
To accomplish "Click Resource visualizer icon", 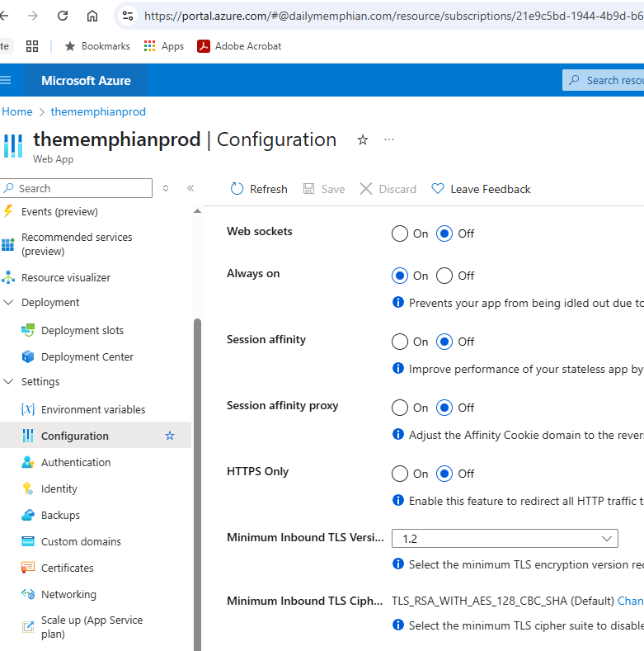I will click(8, 277).
